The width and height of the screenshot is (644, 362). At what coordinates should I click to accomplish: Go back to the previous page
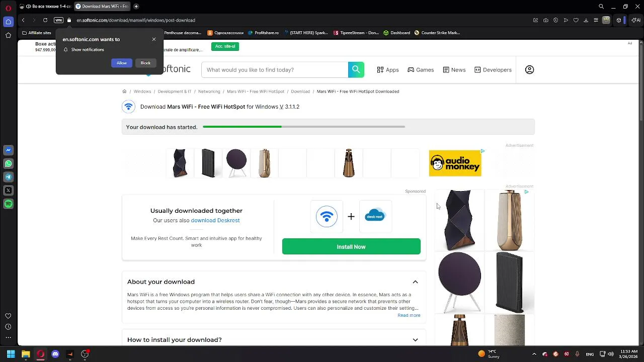pos(23,20)
